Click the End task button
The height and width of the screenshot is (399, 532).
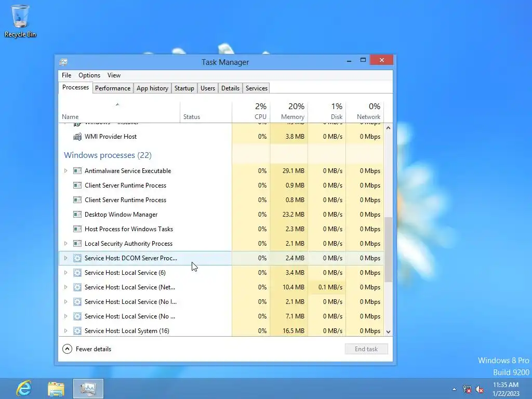pyautogui.click(x=366, y=349)
